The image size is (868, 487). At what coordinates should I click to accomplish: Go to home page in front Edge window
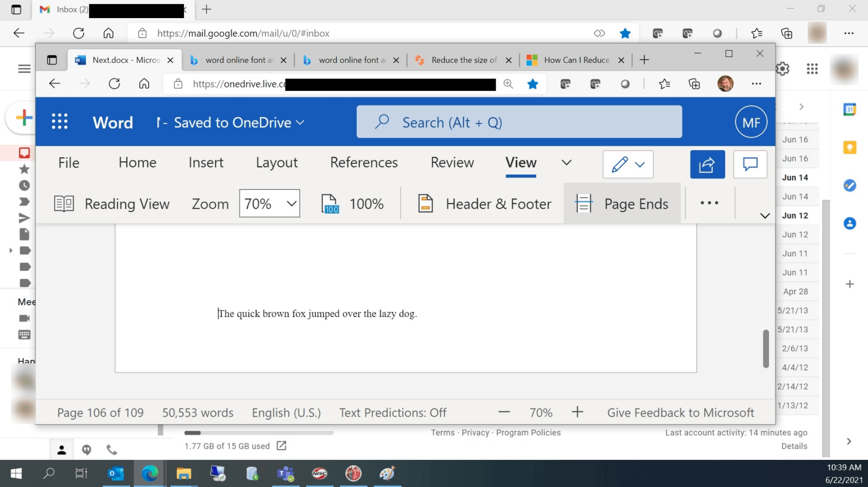144,84
